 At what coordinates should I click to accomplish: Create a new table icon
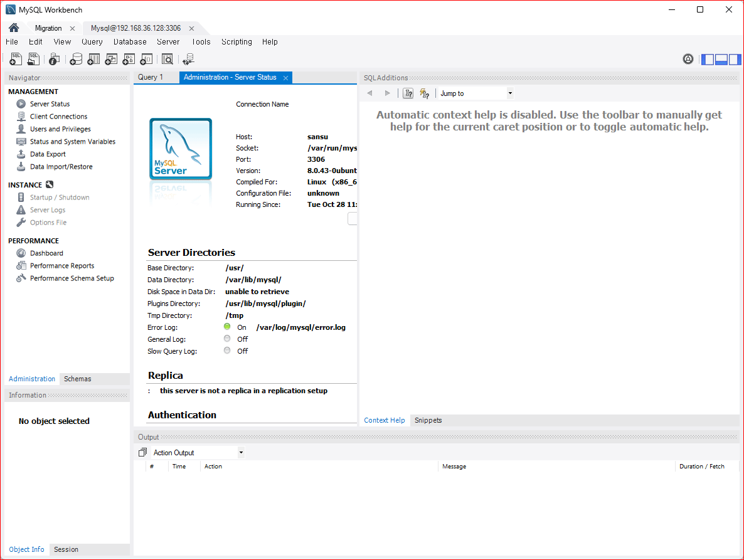pyautogui.click(x=93, y=59)
